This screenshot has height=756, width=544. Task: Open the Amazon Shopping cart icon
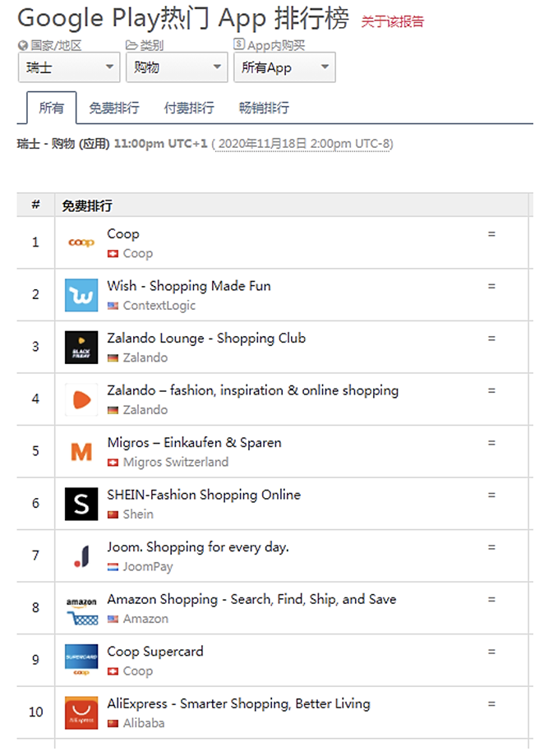(81, 608)
